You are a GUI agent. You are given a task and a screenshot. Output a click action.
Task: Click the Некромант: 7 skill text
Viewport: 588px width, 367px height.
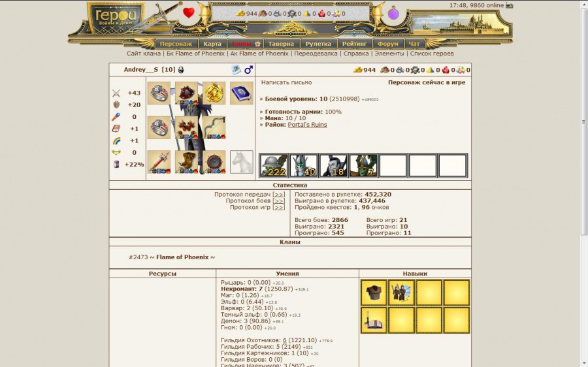pyautogui.click(x=242, y=289)
